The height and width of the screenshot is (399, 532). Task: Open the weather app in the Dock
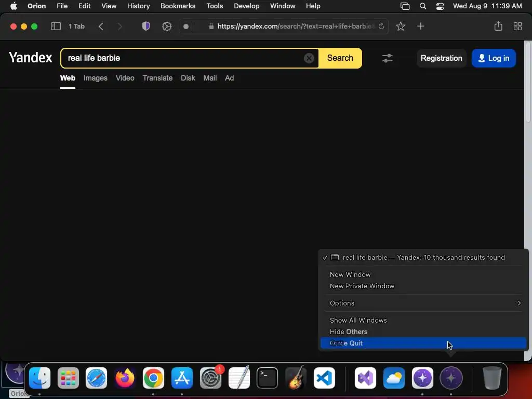394,378
